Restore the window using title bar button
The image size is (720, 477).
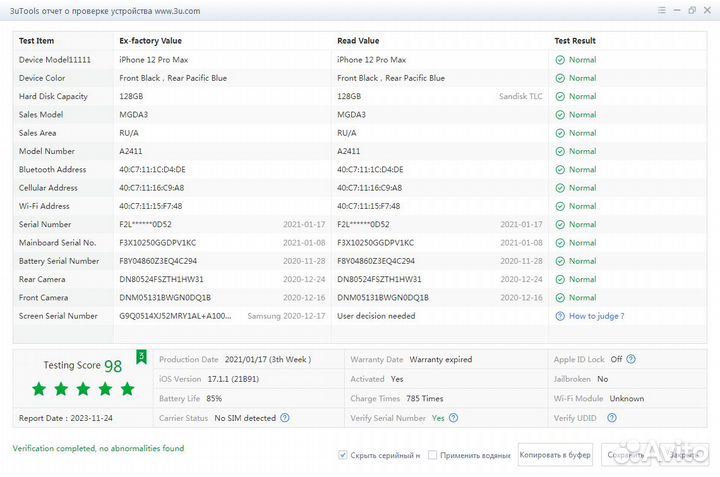tap(691, 10)
